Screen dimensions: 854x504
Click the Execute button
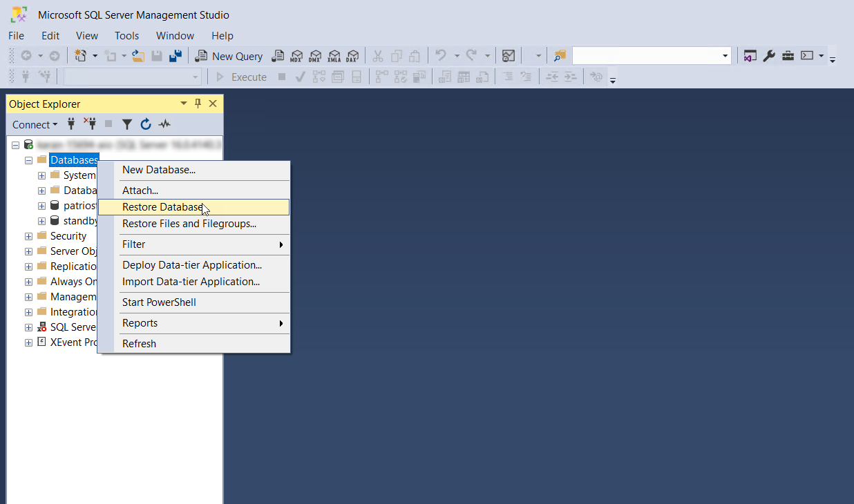click(241, 77)
